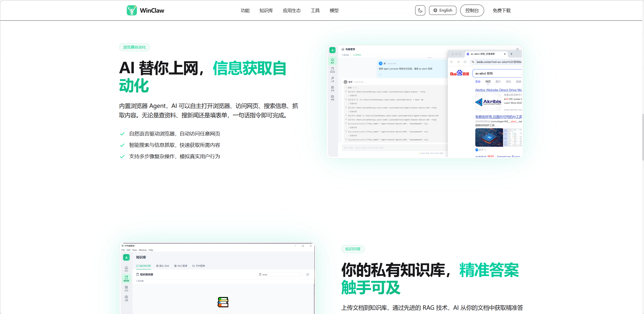This screenshot has height=314, width=644.
Task: Toggle dark mode with moon icon
Action: 420,10
